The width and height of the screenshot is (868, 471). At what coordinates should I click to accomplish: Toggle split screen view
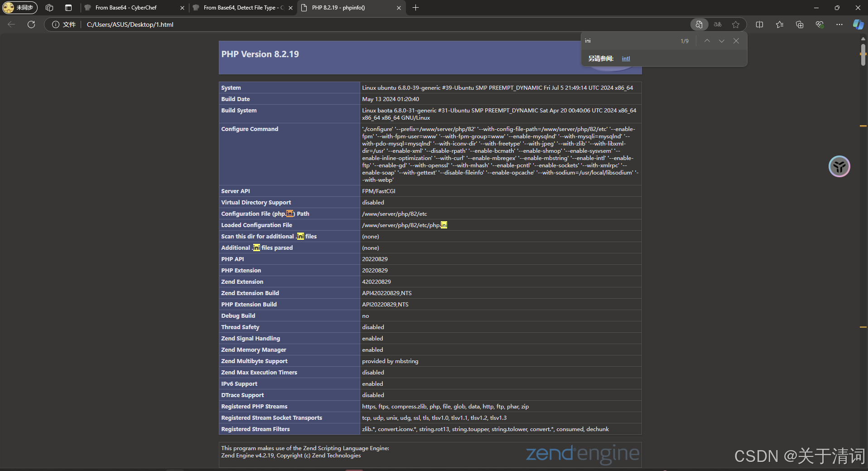point(760,24)
